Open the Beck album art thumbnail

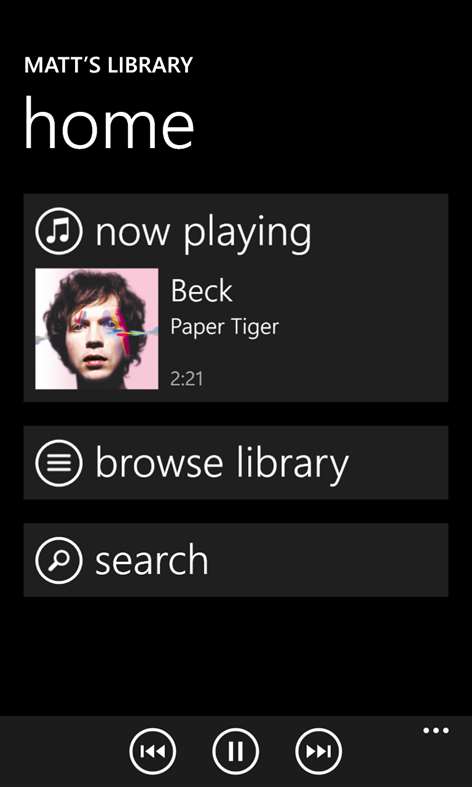point(97,329)
